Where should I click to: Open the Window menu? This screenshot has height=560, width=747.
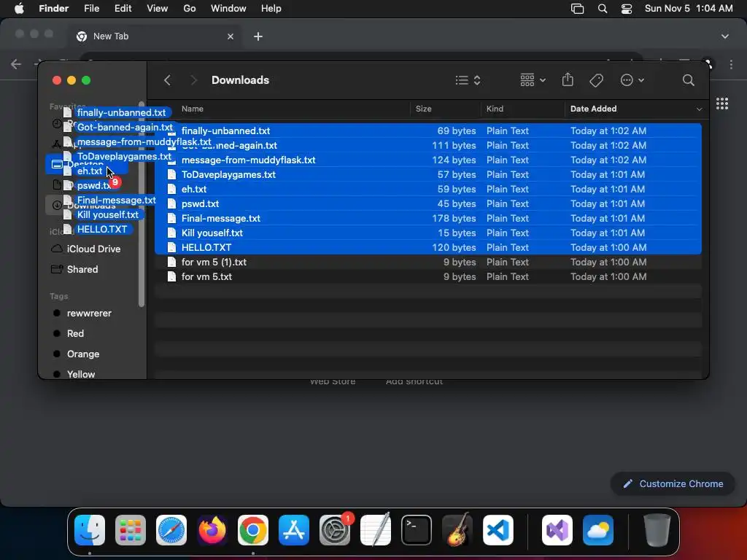[x=228, y=9]
